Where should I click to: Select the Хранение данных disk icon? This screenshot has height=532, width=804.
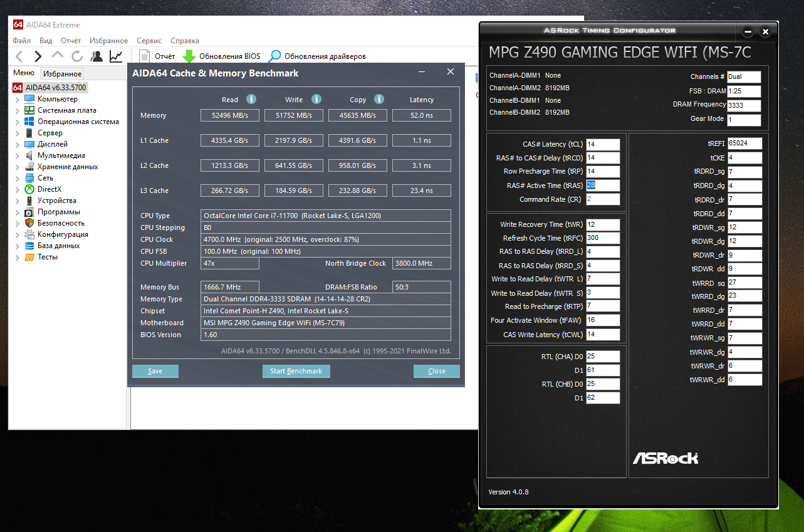coord(29,167)
